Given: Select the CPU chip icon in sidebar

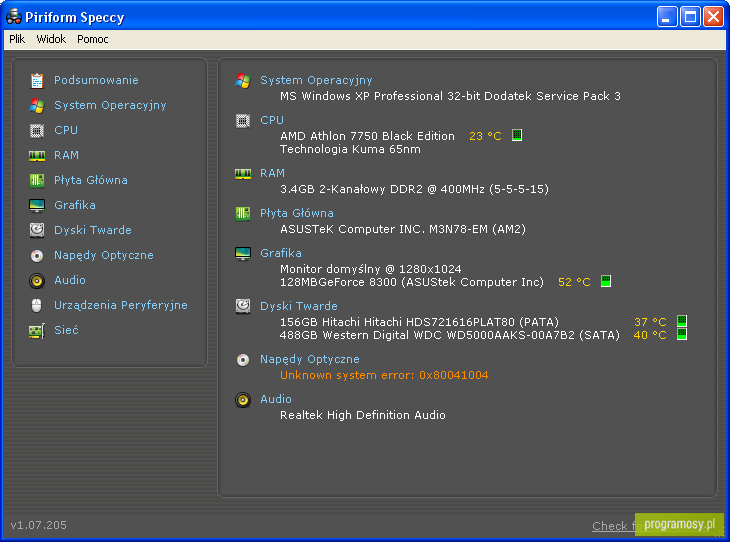Looking at the screenshot, I should (x=37, y=131).
